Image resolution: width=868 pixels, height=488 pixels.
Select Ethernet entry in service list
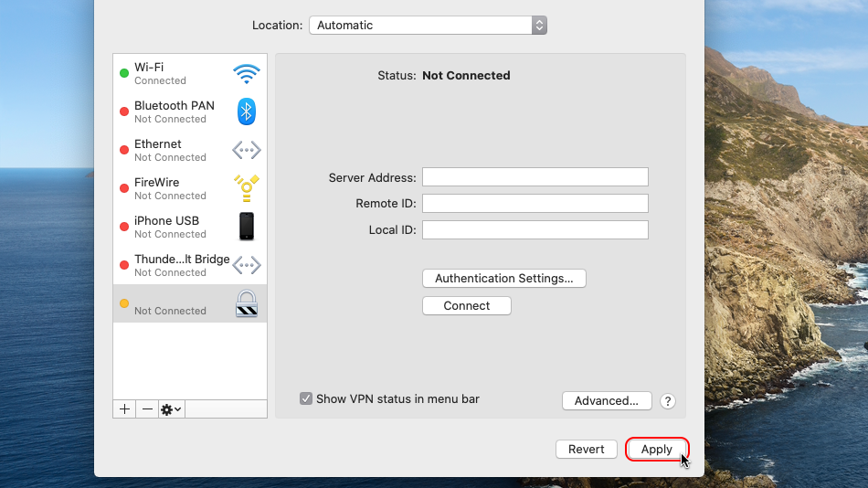click(x=174, y=150)
